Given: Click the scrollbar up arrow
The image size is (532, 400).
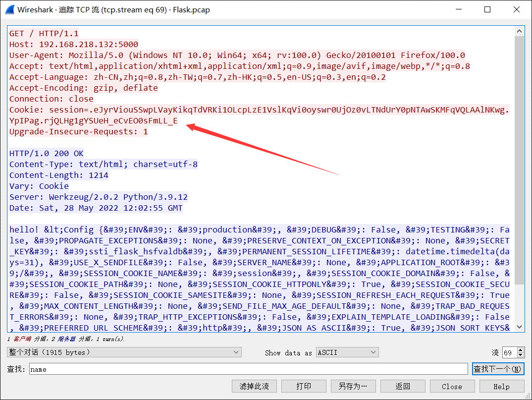Looking at the screenshot, I should (x=519, y=31).
